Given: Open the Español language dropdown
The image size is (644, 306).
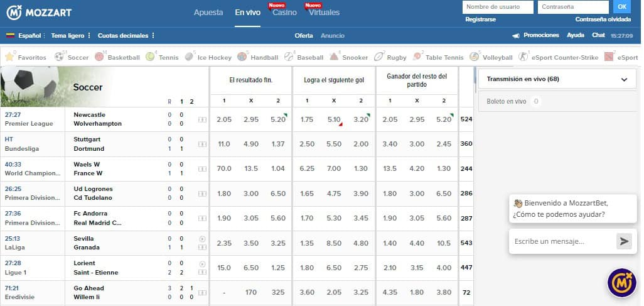Looking at the screenshot, I should click(x=26, y=36).
